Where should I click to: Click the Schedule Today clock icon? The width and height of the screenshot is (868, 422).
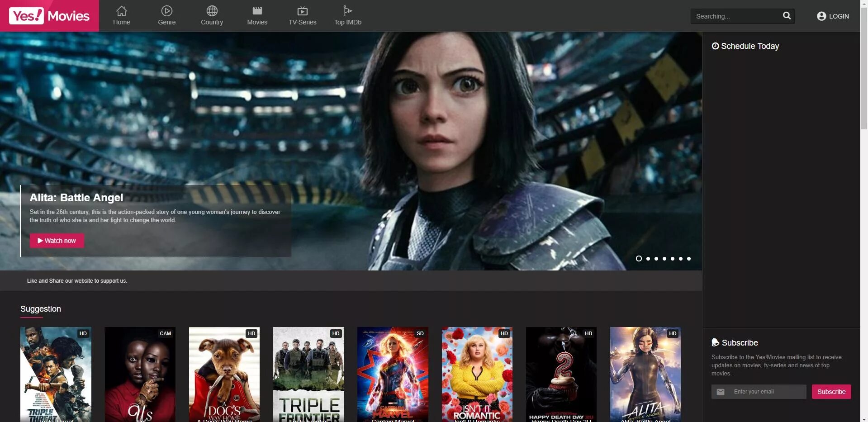715,46
